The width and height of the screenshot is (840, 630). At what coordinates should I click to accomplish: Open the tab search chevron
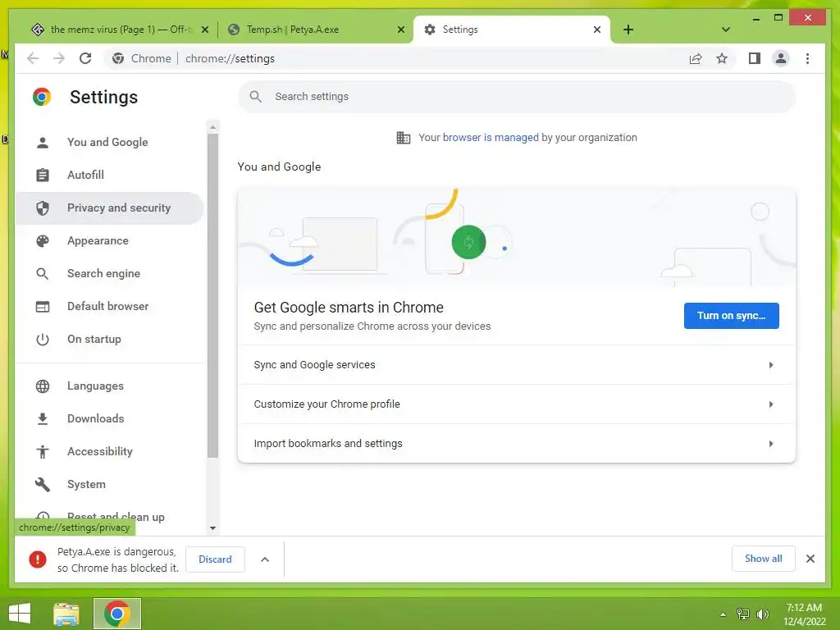click(725, 30)
